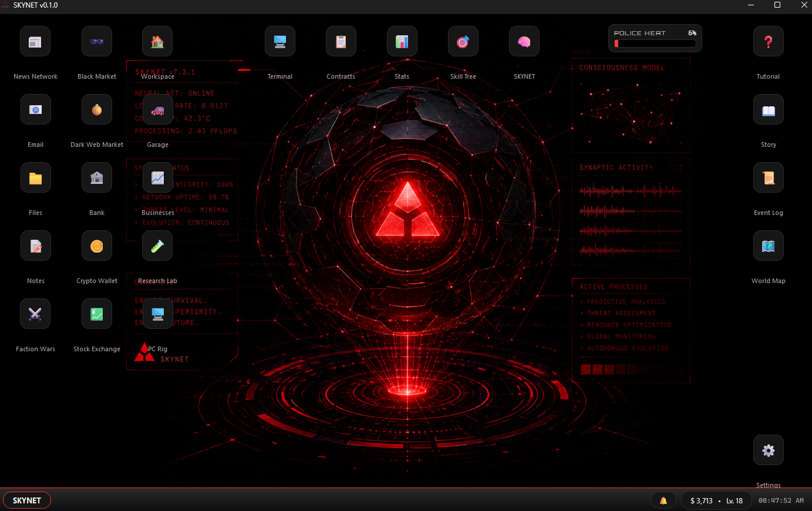Open the PC Rig monitor icon
This screenshot has height=511, width=812.
pos(157,314)
